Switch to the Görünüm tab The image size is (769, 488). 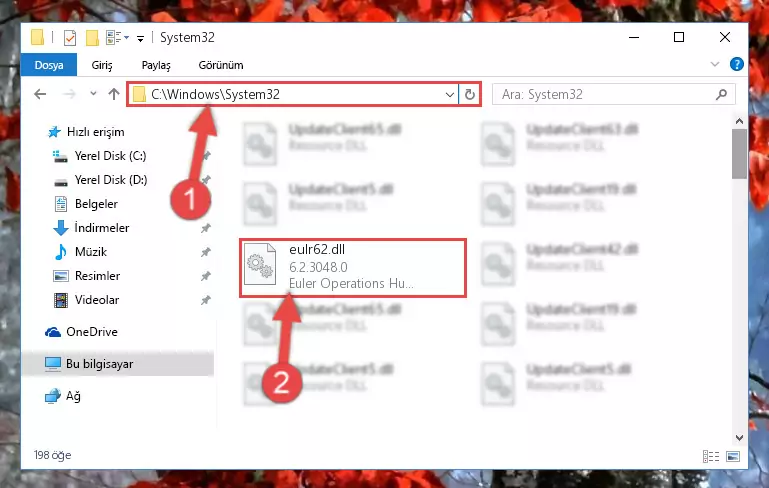coord(221,65)
